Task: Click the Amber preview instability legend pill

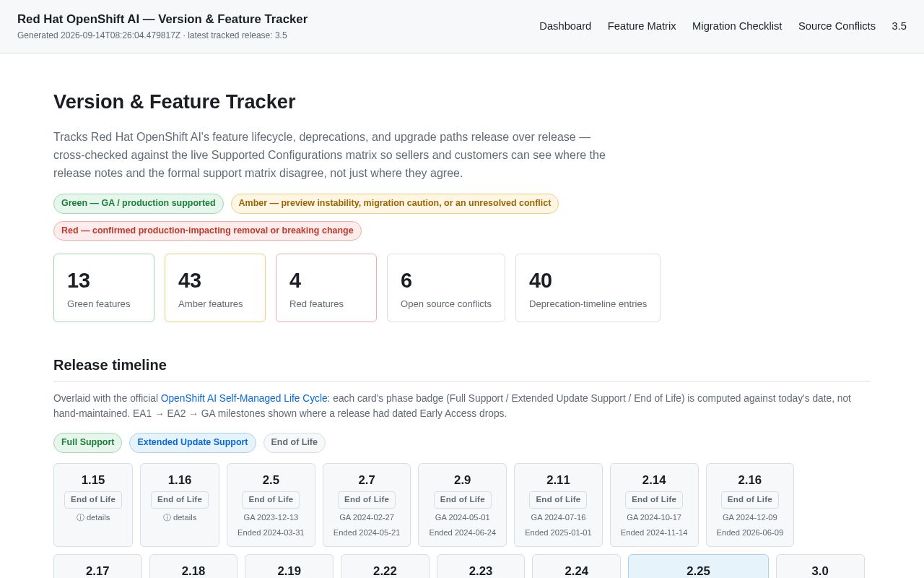Action: coord(395,204)
